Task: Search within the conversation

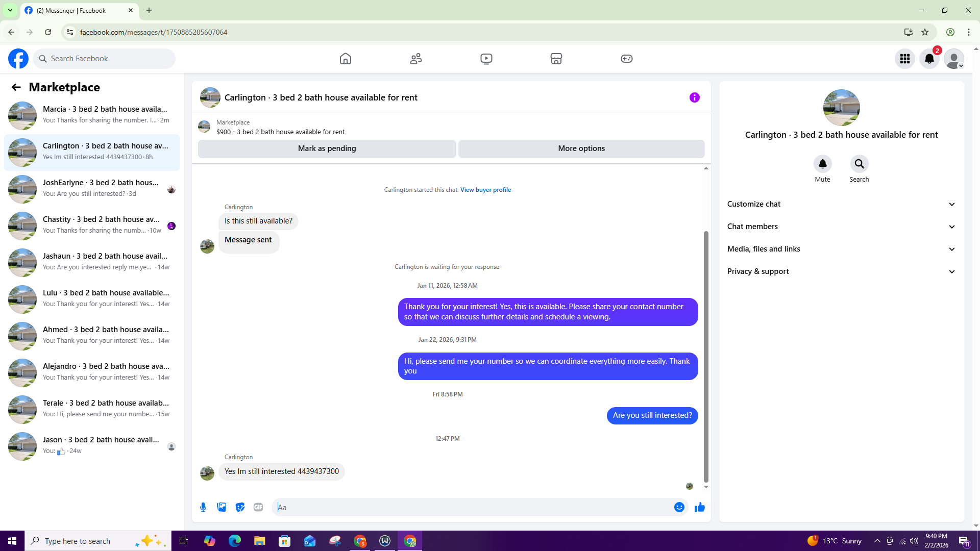Action: click(860, 164)
